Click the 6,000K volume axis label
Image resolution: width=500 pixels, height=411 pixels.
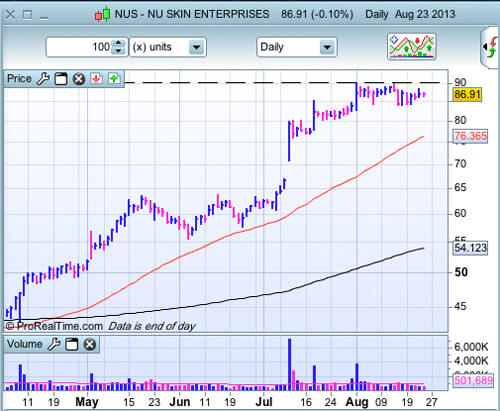pyautogui.click(x=471, y=347)
